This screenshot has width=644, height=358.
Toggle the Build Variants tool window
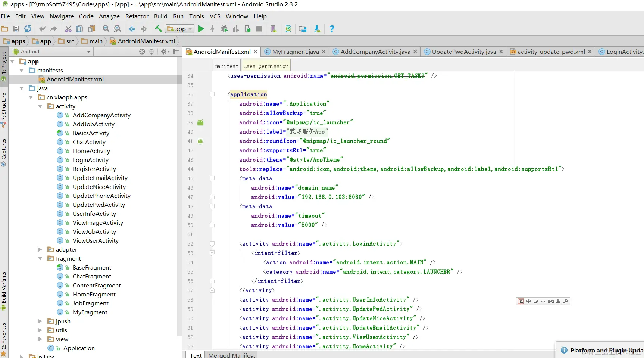point(4,291)
